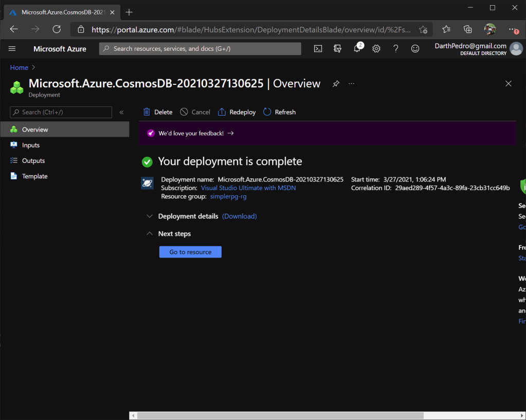This screenshot has width=526, height=420.
Task: Open Azure Cloud Shell icon
Action: click(318, 49)
